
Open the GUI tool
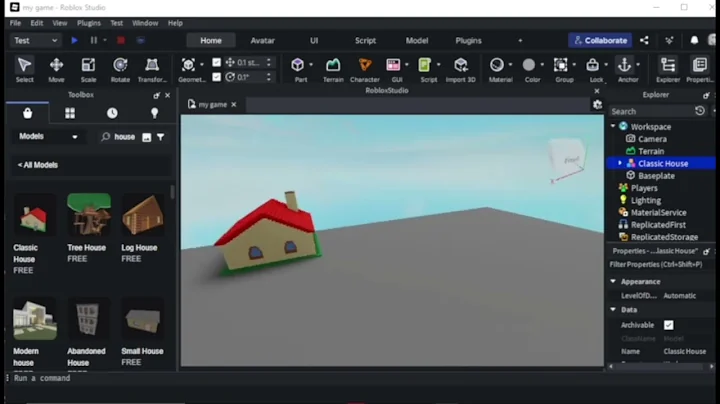pos(394,70)
